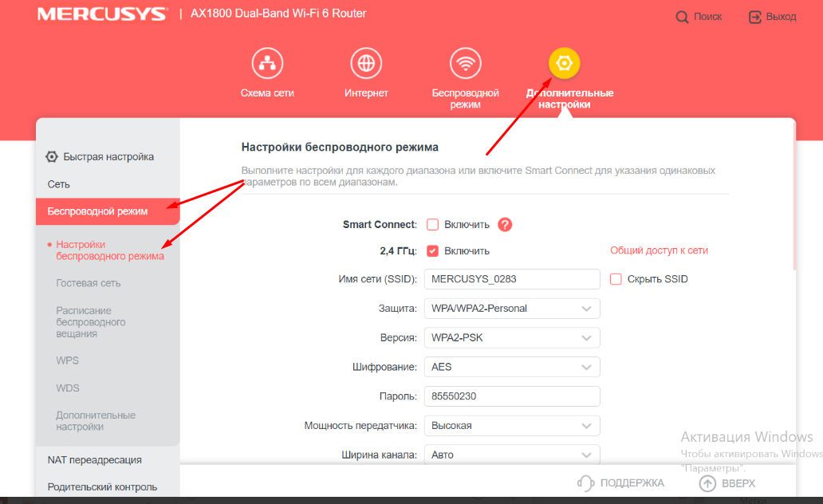Open the Шифрование AES dropdown
Screen dimensions: 823x504
pyautogui.click(x=511, y=367)
